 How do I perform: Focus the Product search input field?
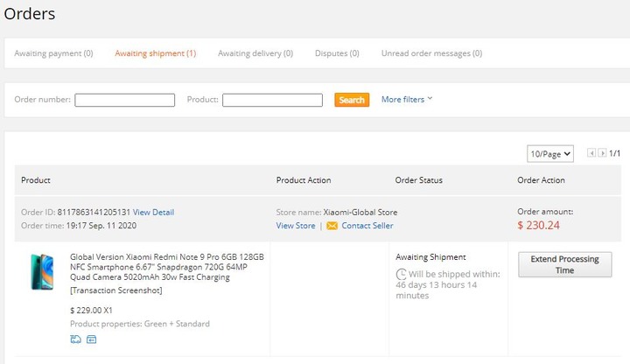272,100
